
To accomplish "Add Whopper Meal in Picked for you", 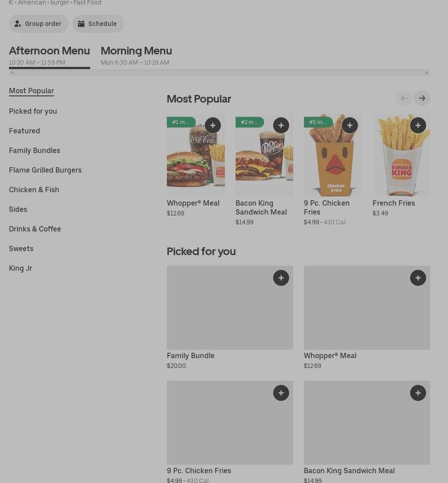I will coord(418,278).
